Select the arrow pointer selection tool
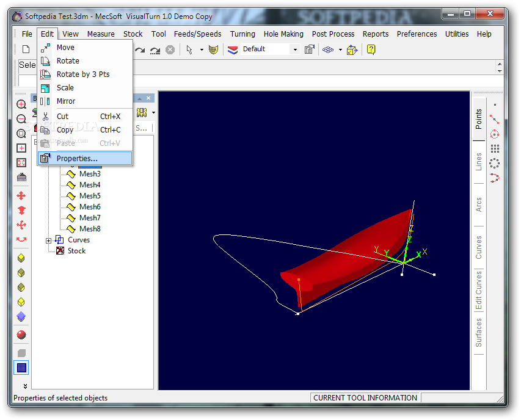 [x=189, y=50]
